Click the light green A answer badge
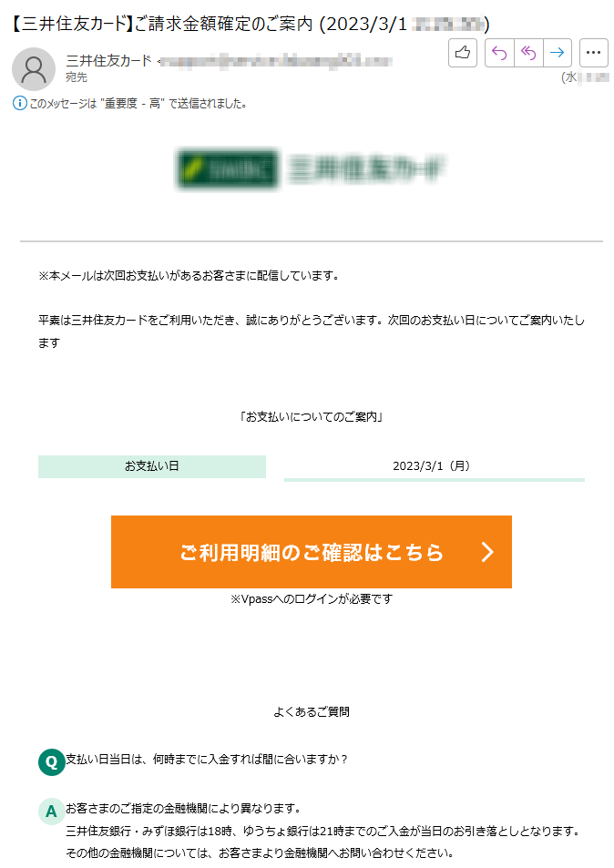Image resolution: width=614 pixels, height=868 pixels. click(x=52, y=812)
